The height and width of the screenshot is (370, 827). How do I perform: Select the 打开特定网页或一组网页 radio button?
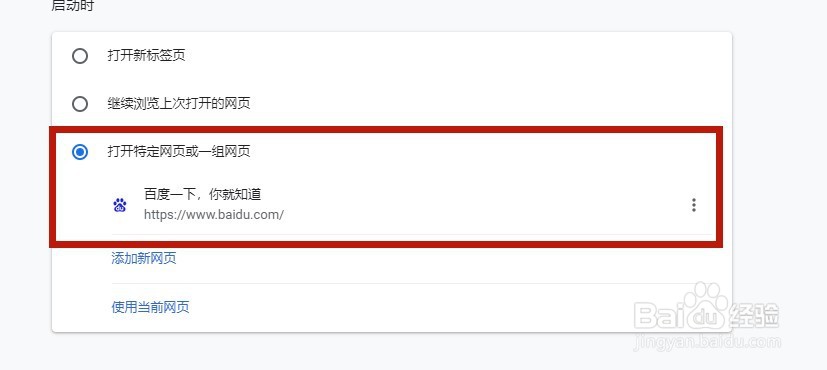(80, 152)
